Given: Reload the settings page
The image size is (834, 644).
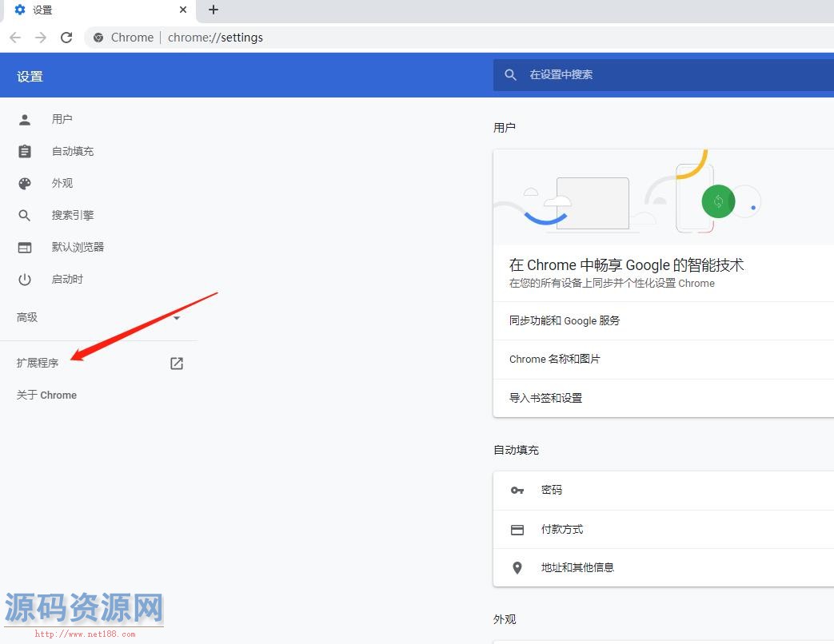Looking at the screenshot, I should [x=66, y=38].
